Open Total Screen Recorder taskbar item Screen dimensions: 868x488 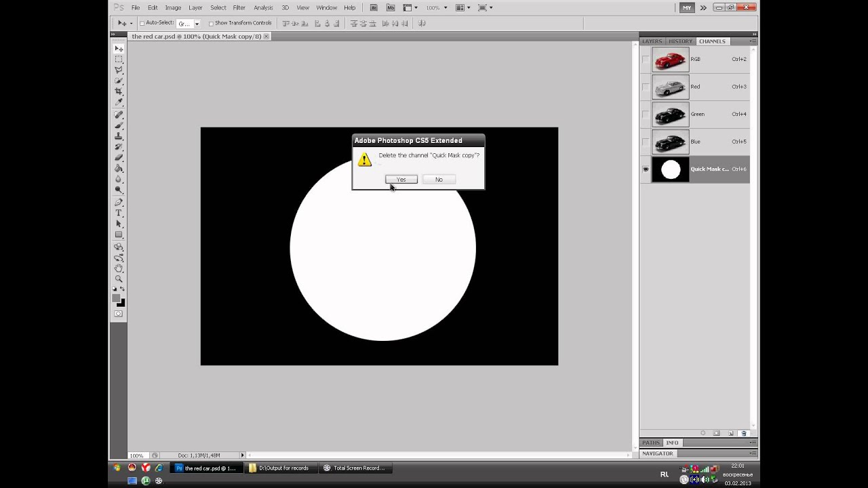pos(355,468)
